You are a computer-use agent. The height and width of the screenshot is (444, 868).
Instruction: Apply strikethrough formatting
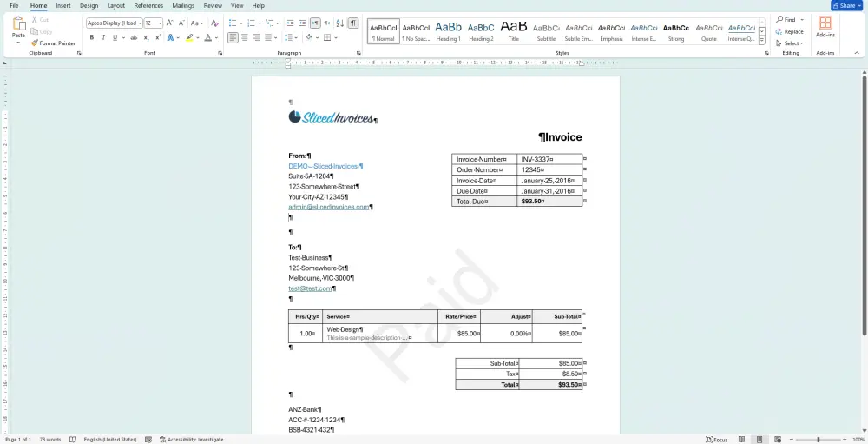click(134, 37)
